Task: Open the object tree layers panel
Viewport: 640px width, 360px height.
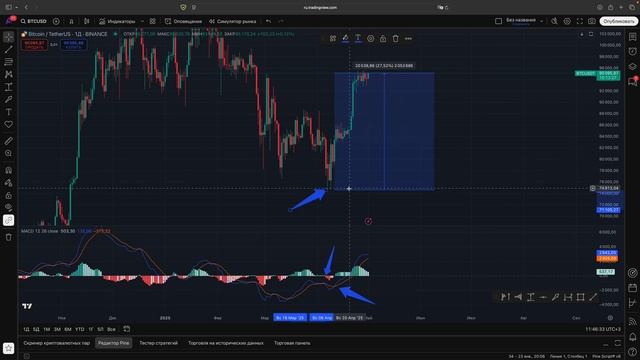Action: [x=632, y=66]
